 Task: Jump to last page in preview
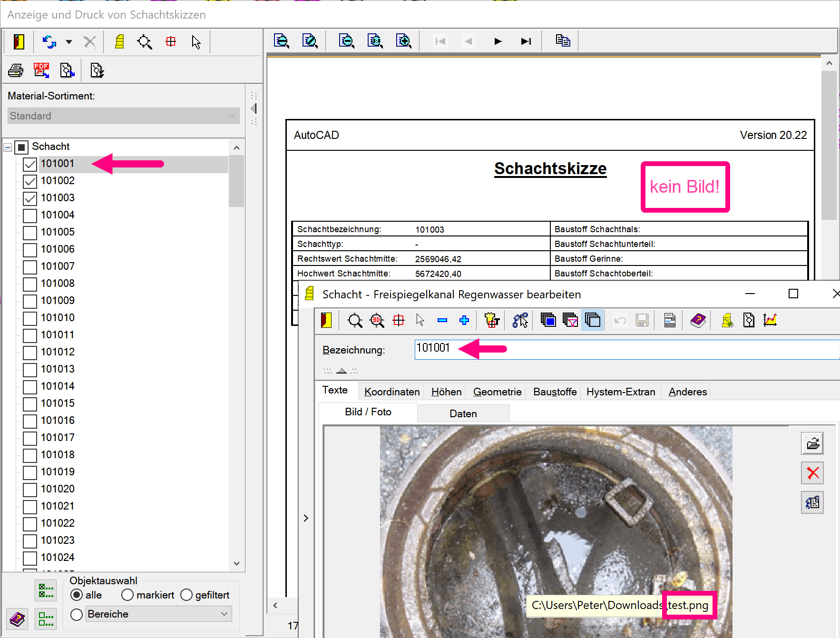click(x=526, y=41)
